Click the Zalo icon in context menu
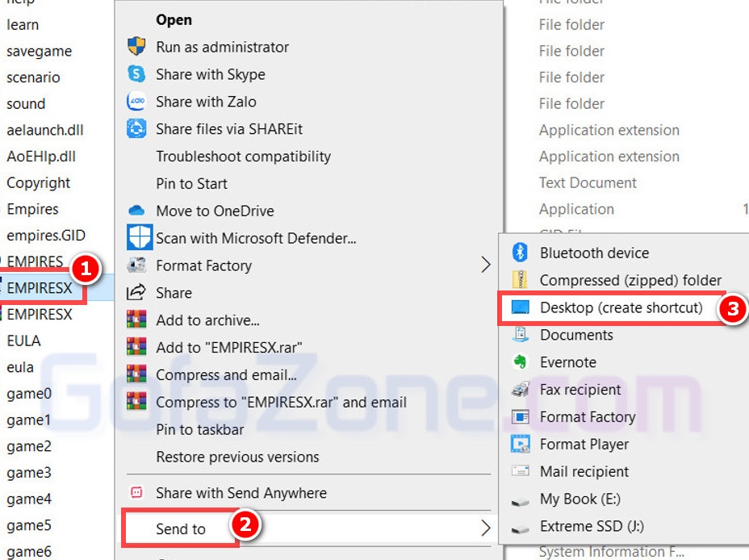Viewport: 749px width, 560px height. [136, 102]
